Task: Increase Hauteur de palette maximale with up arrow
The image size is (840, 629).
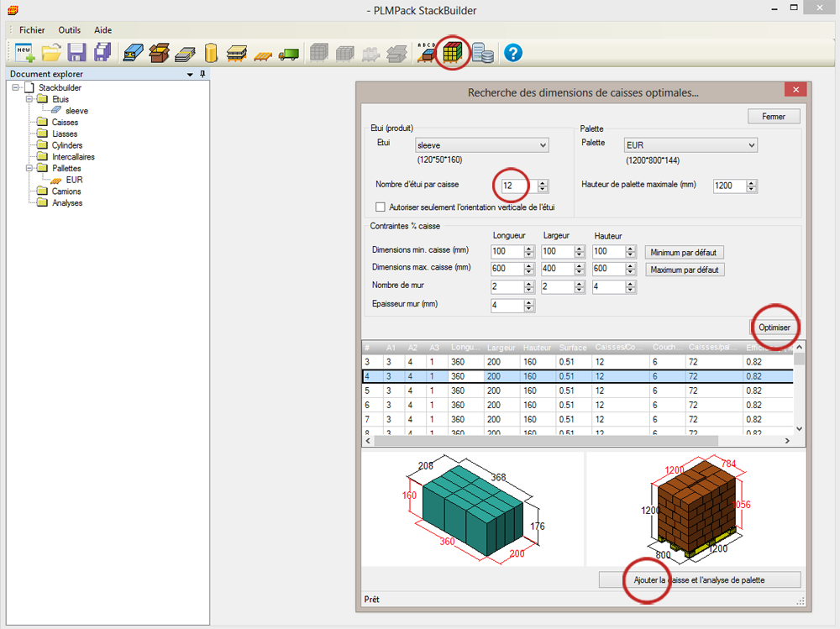Action: click(752, 183)
